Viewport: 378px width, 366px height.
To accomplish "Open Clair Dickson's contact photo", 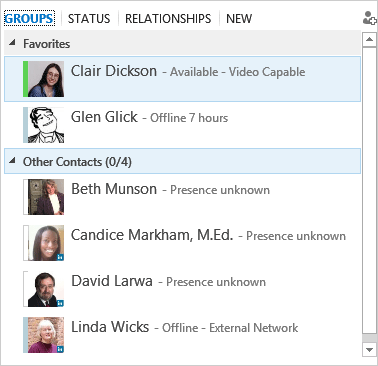I will tap(46, 79).
